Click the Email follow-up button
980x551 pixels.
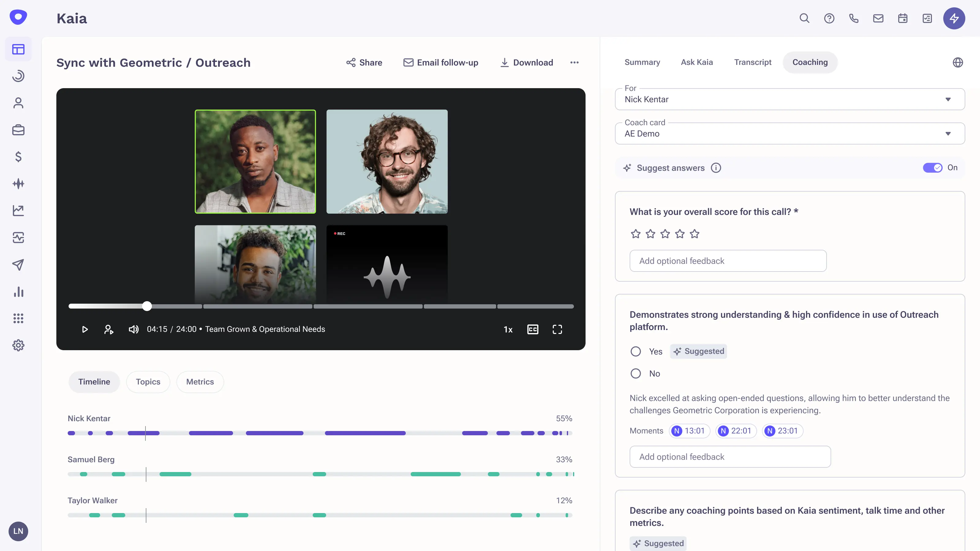[441, 62]
